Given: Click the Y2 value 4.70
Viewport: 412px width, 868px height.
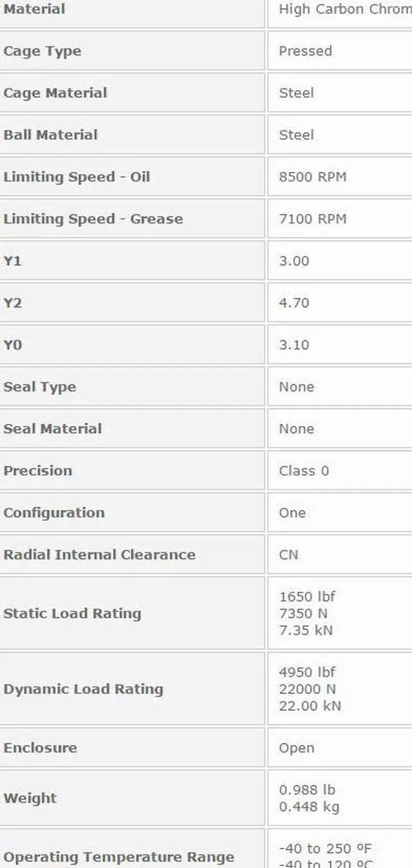Looking at the screenshot, I should (294, 303).
